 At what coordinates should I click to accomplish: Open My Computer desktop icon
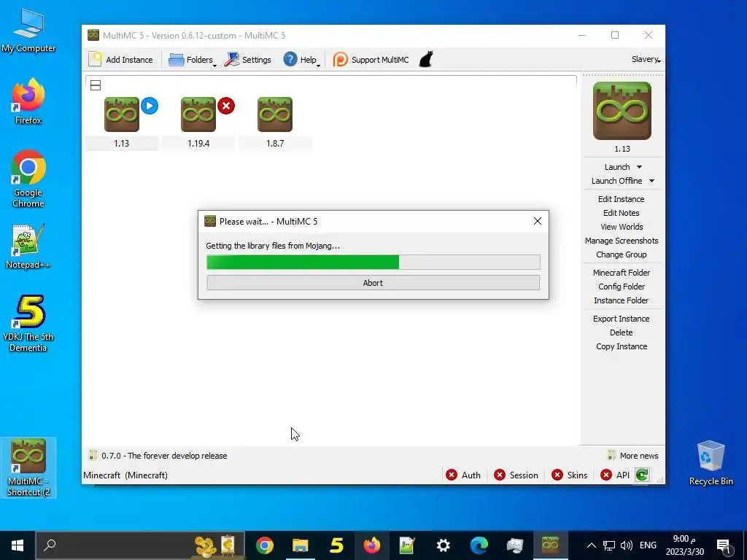click(x=28, y=31)
